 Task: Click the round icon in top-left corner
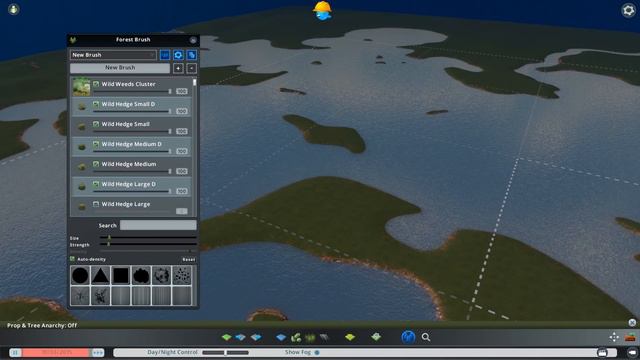pos(13,9)
